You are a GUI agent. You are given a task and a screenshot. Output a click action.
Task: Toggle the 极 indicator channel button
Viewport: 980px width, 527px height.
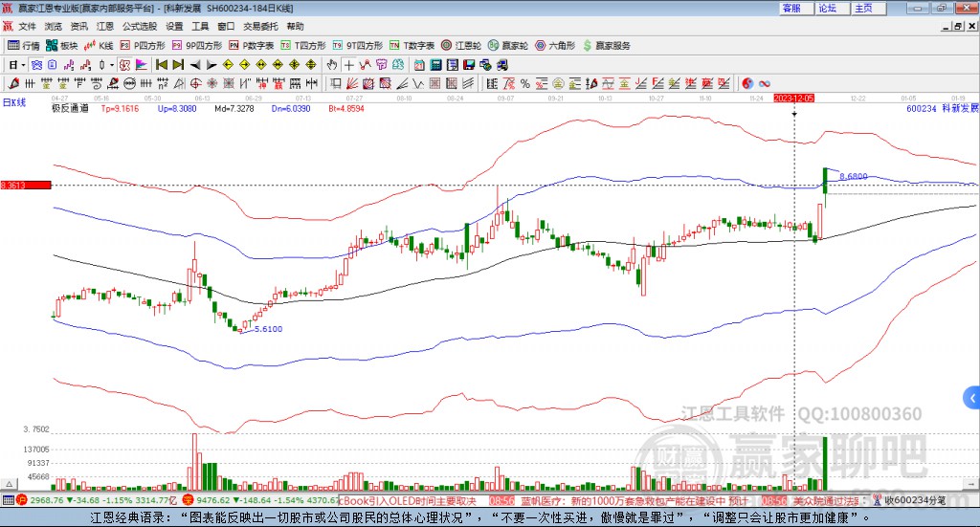tap(125, 65)
